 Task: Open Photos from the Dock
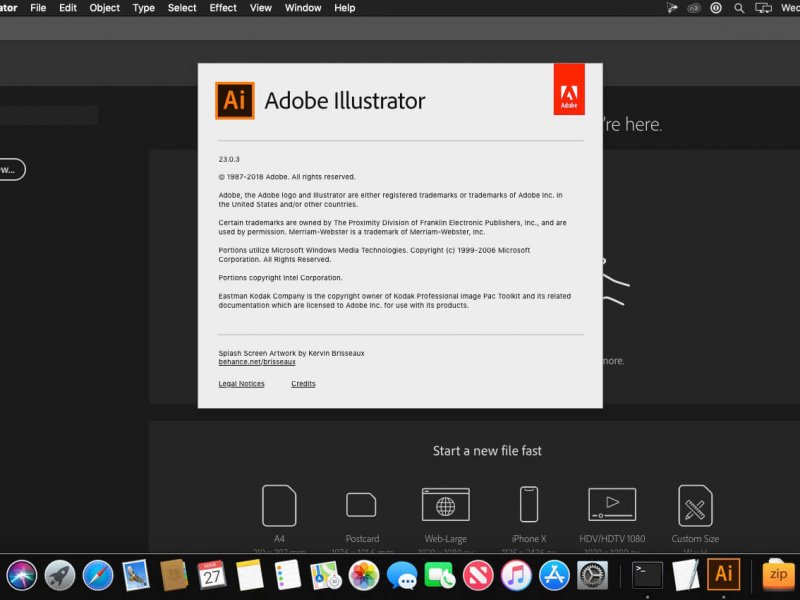[x=364, y=575]
